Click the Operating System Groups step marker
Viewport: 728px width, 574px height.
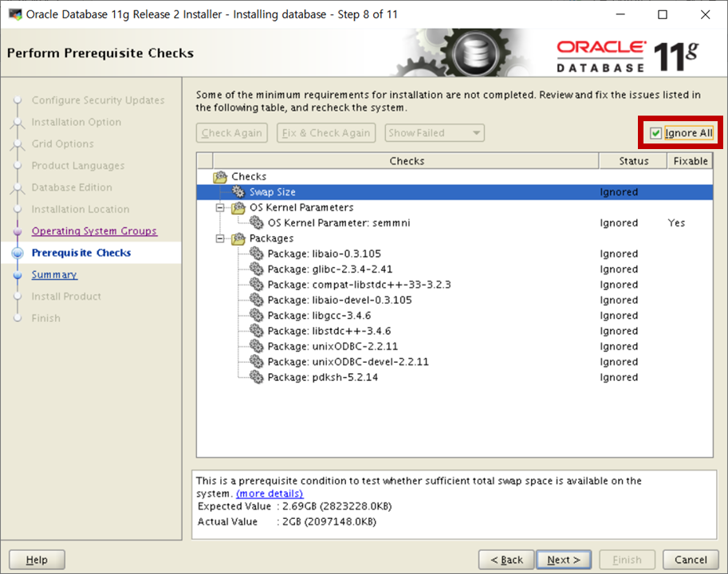pos(18,231)
